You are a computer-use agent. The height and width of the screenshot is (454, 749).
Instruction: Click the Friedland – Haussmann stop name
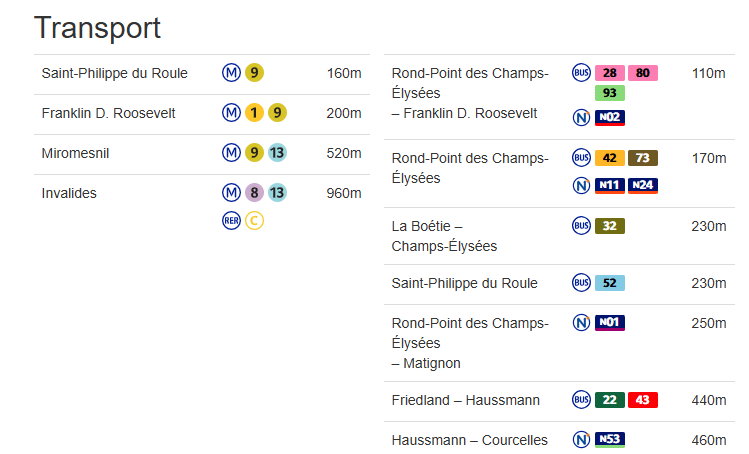point(465,400)
